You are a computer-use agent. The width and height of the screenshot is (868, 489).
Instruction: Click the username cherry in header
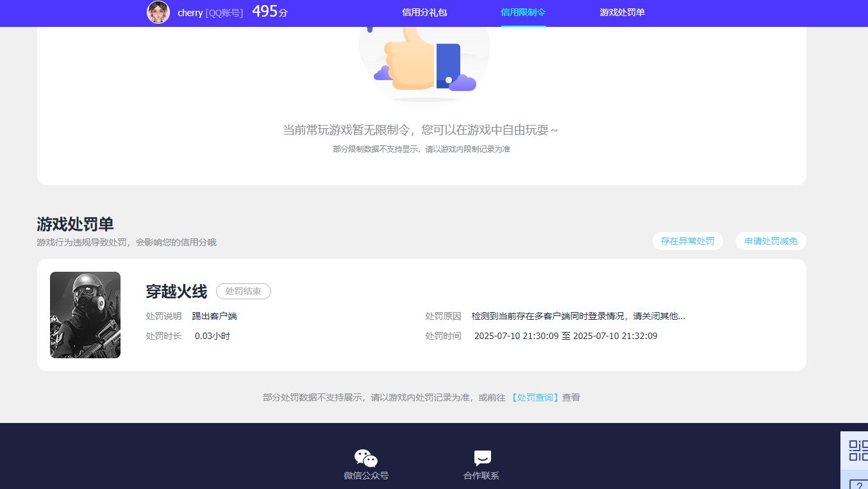pos(190,13)
